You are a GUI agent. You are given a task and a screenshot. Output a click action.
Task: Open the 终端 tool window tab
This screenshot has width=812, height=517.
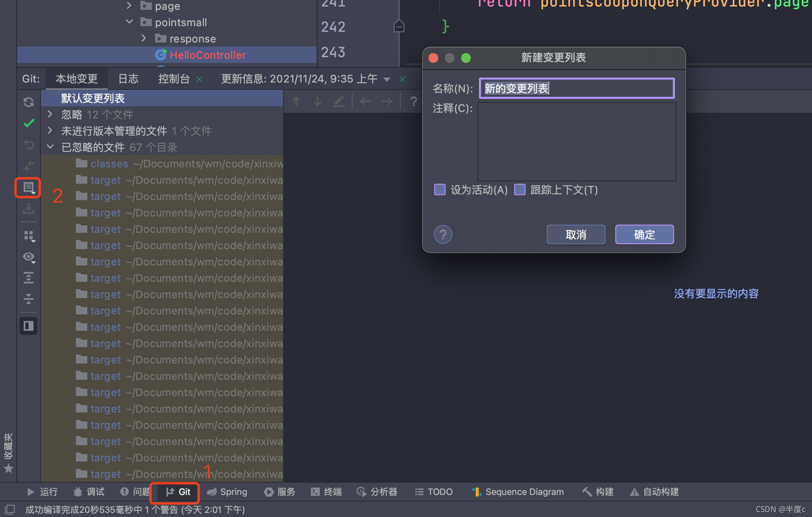[326, 492]
